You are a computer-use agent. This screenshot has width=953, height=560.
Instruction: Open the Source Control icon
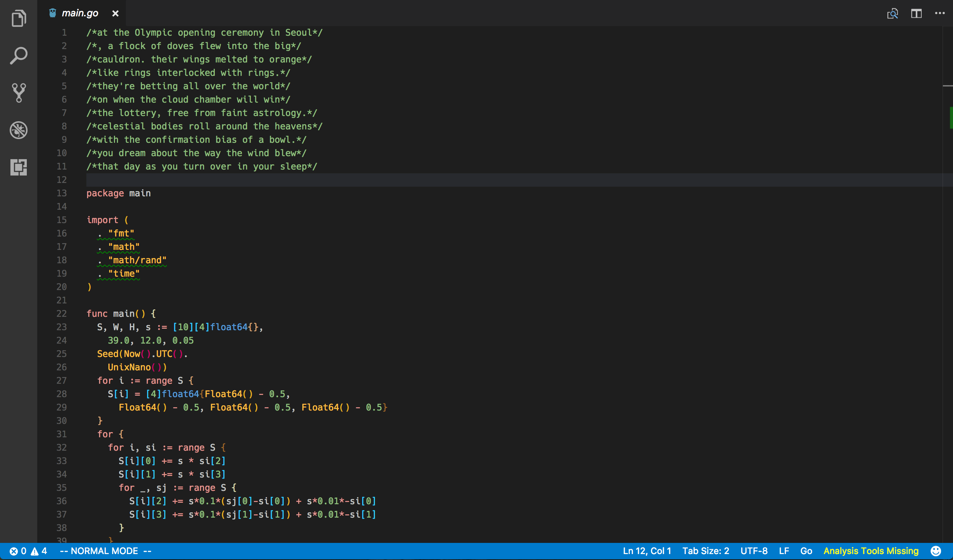click(19, 93)
